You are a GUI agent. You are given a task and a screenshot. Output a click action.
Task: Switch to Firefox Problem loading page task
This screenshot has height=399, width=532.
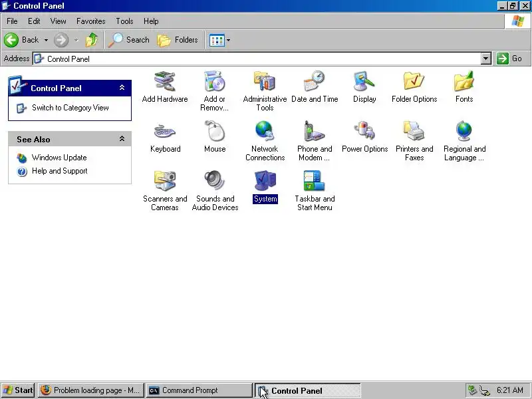(91, 390)
